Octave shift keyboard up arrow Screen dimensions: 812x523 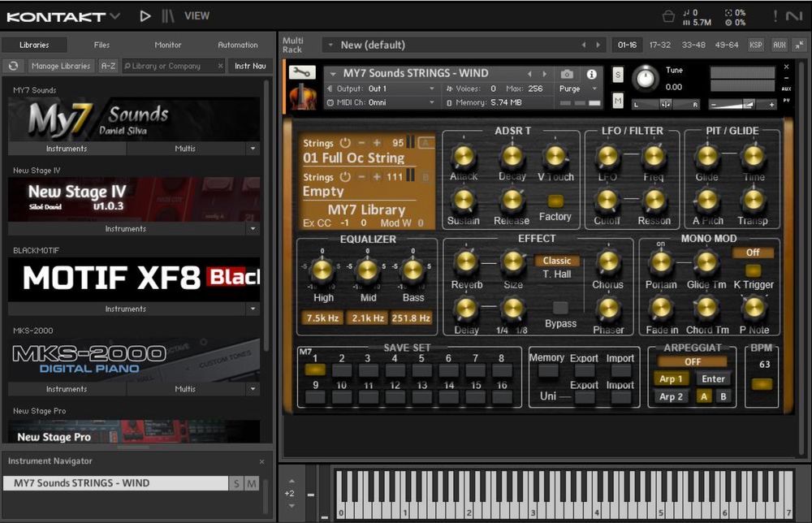(292, 481)
